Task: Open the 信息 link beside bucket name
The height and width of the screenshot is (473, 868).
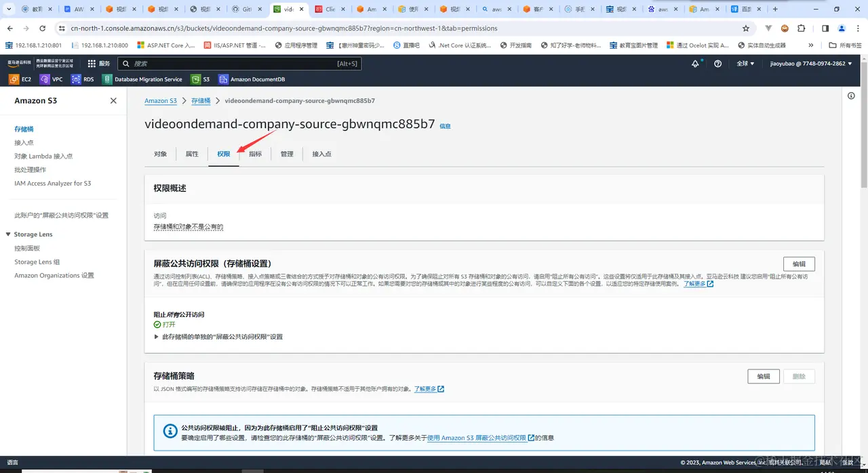Action: click(445, 126)
